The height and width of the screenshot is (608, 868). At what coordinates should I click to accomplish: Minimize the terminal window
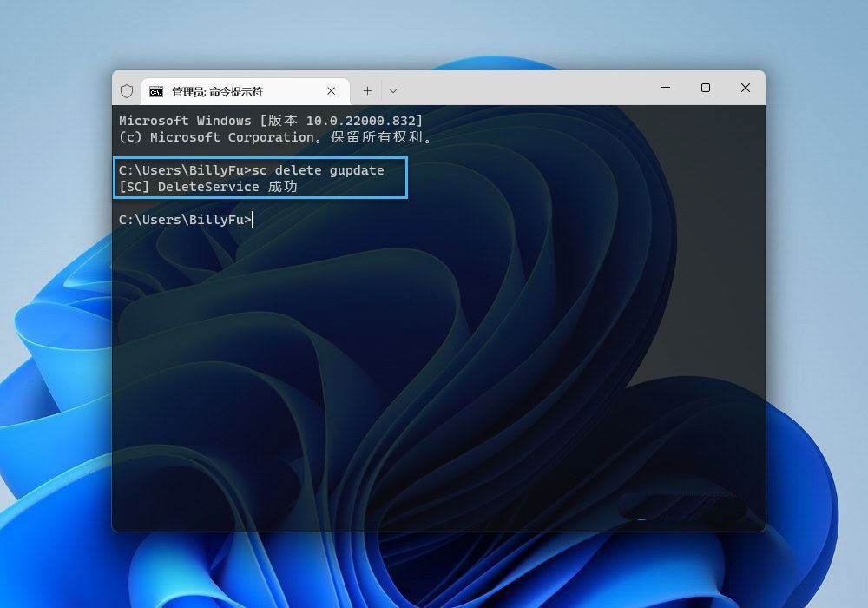[666, 88]
